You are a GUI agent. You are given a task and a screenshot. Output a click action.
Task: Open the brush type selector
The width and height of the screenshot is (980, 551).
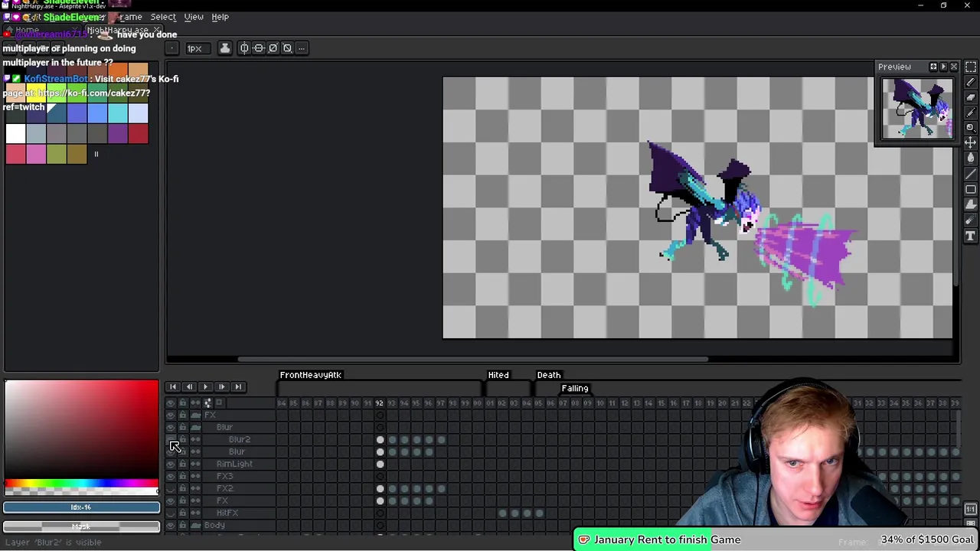click(172, 48)
